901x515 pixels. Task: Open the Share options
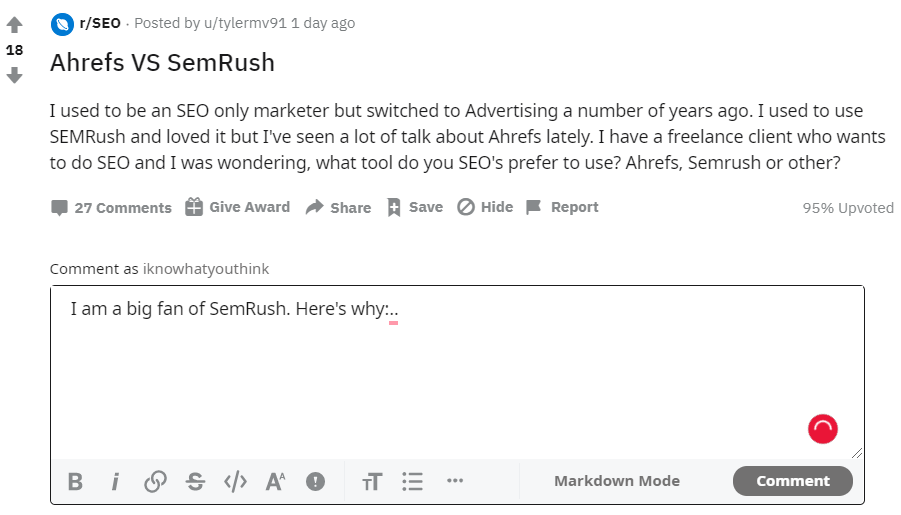pos(338,207)
